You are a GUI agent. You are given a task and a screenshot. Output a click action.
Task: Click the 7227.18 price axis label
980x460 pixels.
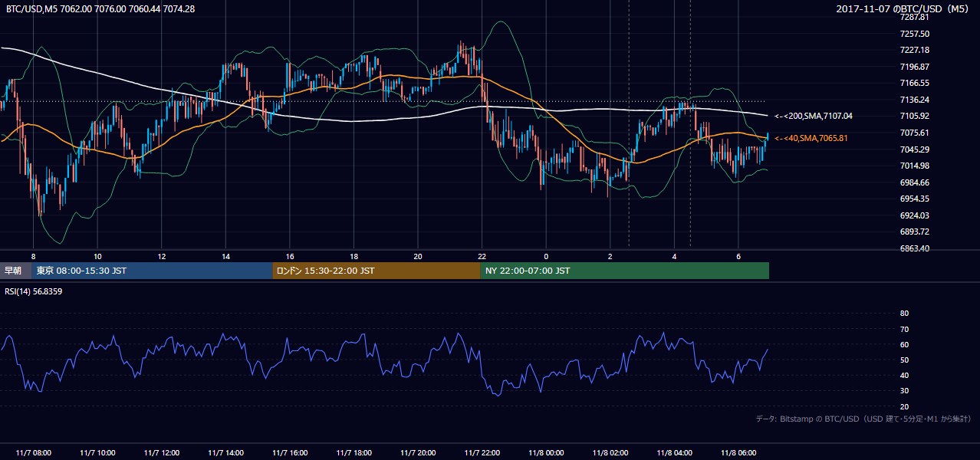pos(915,50)
